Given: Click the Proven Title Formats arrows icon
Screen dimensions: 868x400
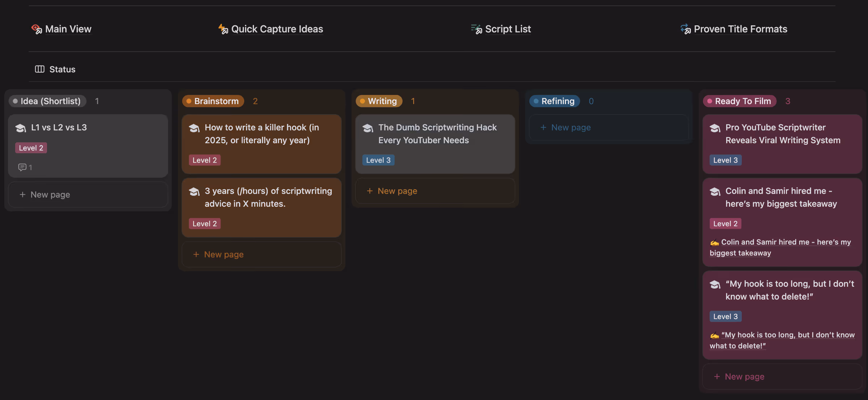Looking at the screenshot, I should pyautogui.click(x=685, y=29).
